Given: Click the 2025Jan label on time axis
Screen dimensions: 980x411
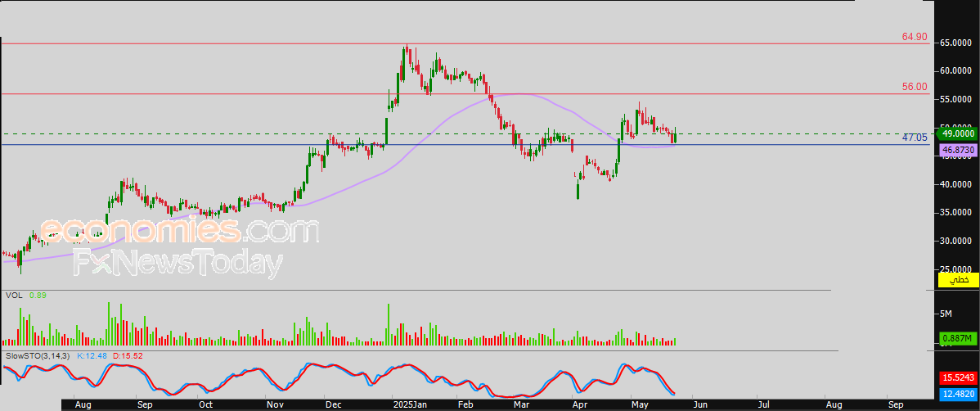Looking at the screenshot, I should point(408,404).
